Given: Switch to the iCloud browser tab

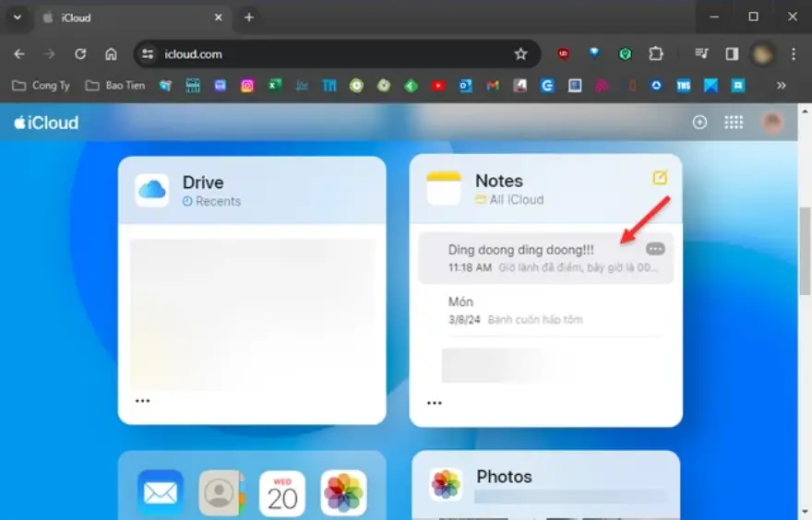Looking at the screenshot, I should point(133,18).
